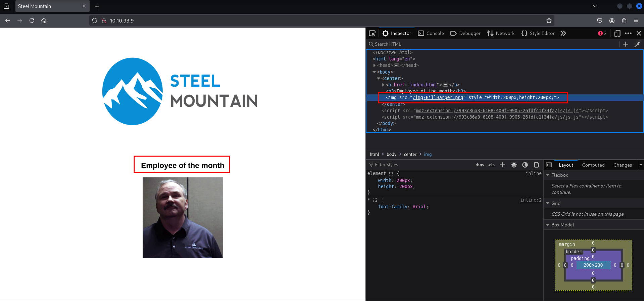Click the inline:2 stylesheet link
The width and height of the screenshot is (644, 301).
click(531, 200)
